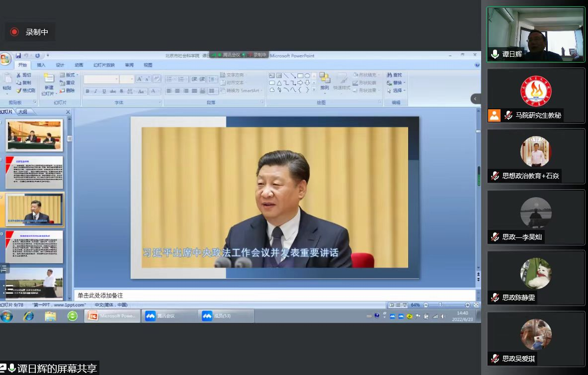
Task: Click the Cut (剪切) scissors icon
Action: pyautogui.click(x=19, y=75)
